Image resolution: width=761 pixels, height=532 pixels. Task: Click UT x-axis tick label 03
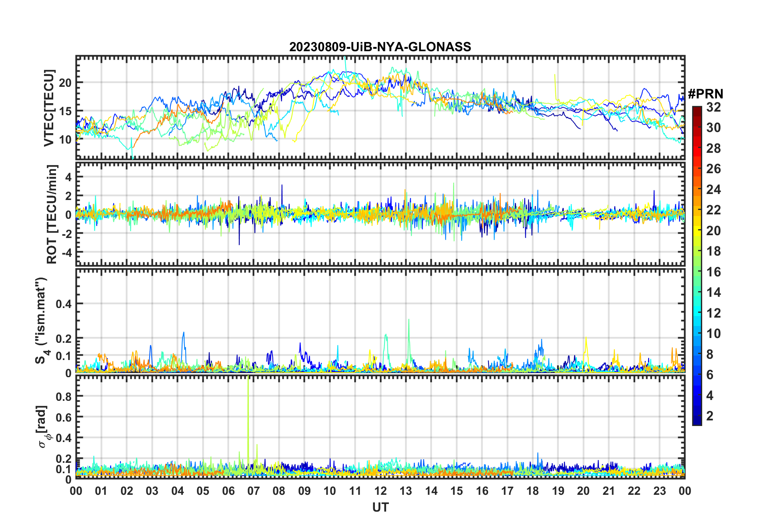[152, 491]
